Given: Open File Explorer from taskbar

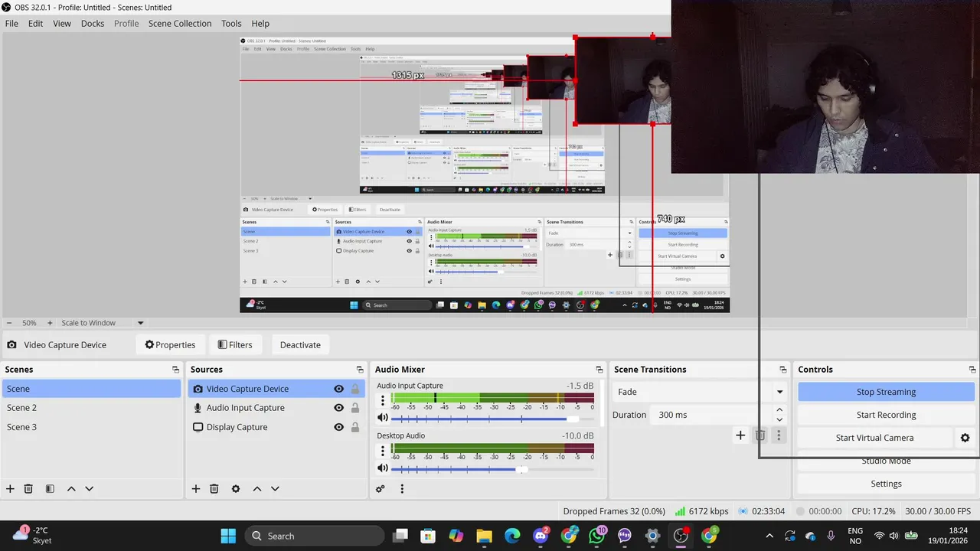Looking at the screenshot, I should coord(484,536).
